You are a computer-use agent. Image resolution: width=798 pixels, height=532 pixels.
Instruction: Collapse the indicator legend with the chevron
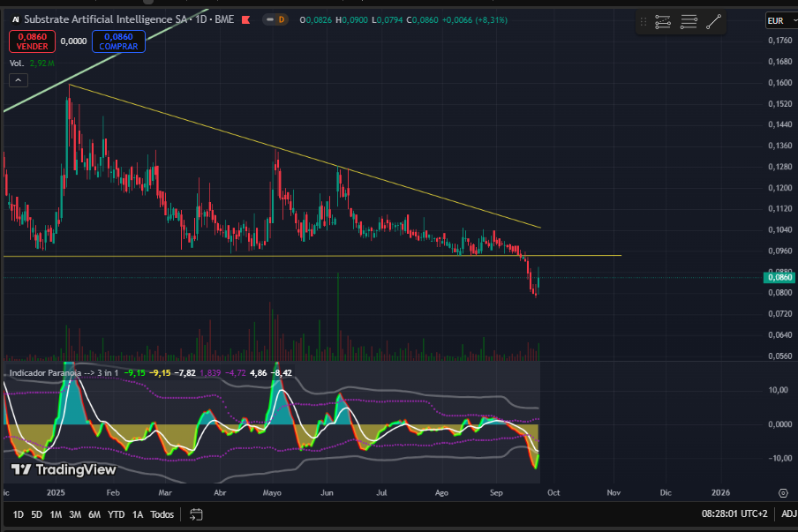(x=19, y=80)
